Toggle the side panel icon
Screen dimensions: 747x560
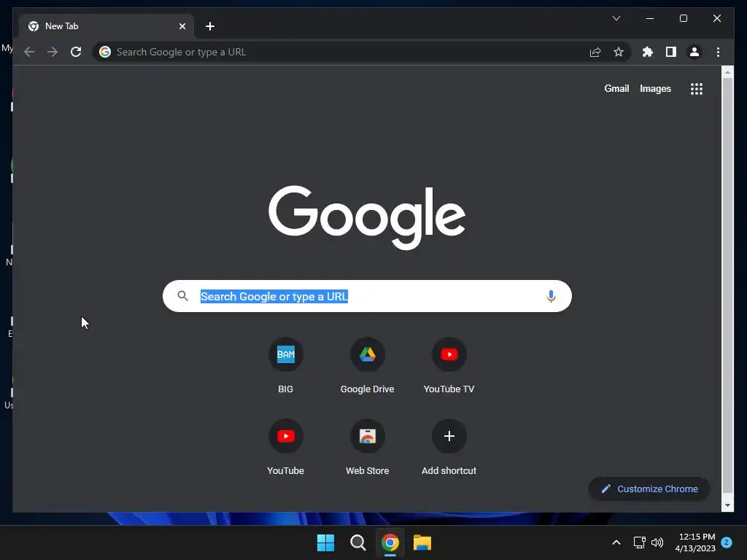(671, 52)
